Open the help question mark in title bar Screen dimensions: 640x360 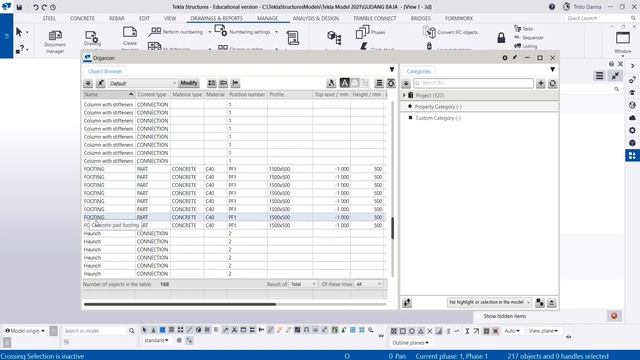coord(552,7)
